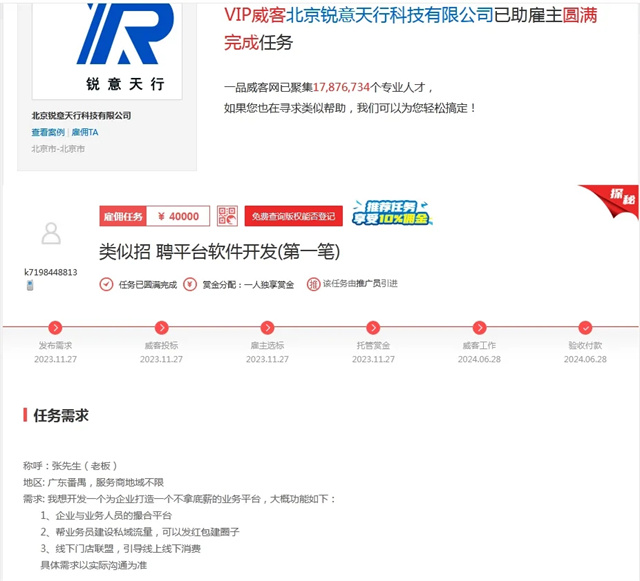Click the 赏金分配：一人独享赏金 text

pos(248,285)
